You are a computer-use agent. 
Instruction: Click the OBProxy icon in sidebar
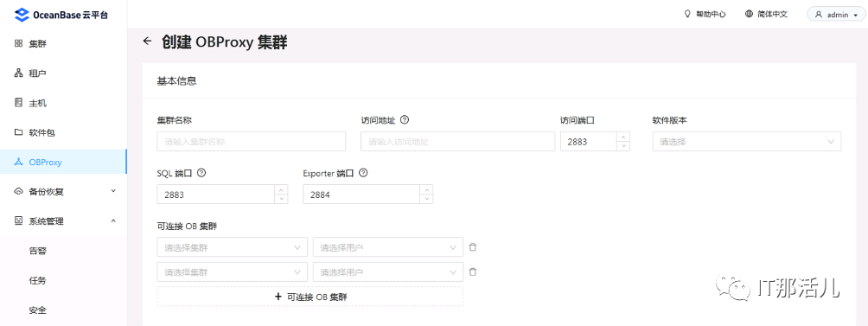tap(18, 163)
